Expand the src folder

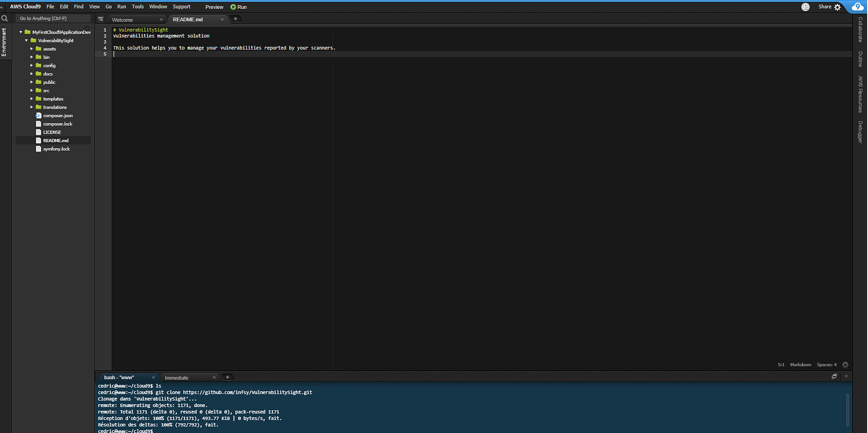31,91
